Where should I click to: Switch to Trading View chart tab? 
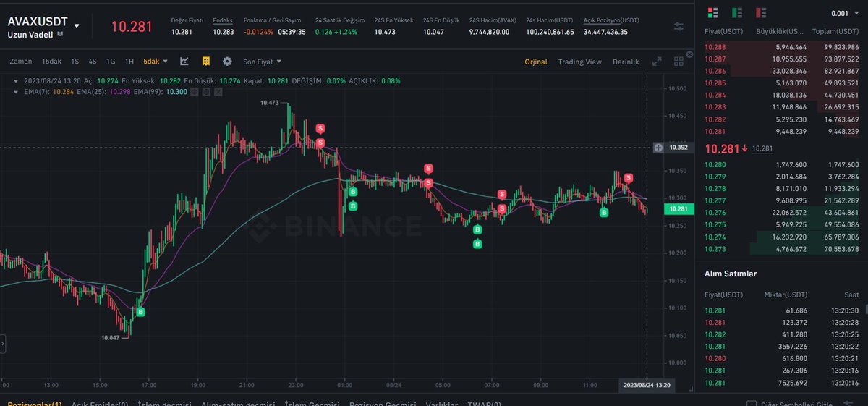579,62
